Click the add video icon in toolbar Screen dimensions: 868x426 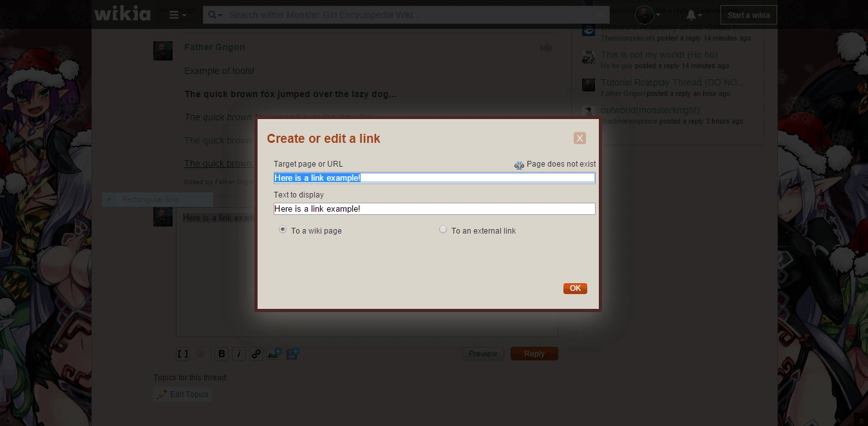coord(293,353)
